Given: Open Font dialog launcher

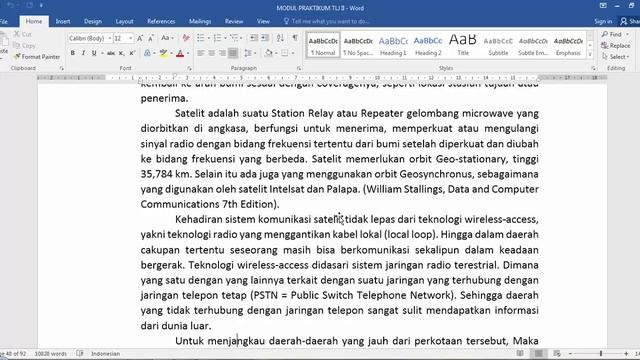Looking at the screenshot, I should (189, 69).
